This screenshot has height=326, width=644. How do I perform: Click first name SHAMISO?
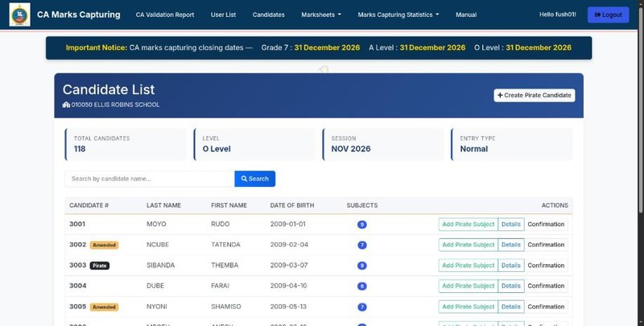coord(226,307)
